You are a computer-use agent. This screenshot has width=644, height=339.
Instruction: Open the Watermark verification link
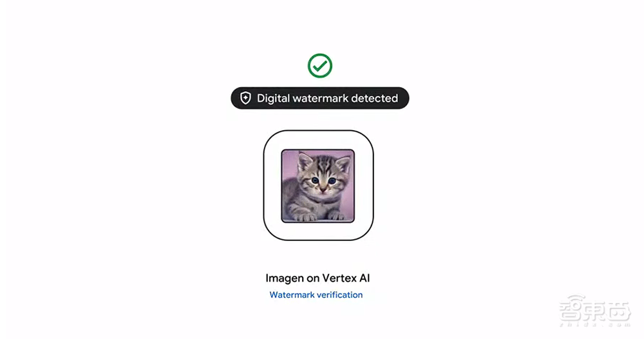coord(316,295)
